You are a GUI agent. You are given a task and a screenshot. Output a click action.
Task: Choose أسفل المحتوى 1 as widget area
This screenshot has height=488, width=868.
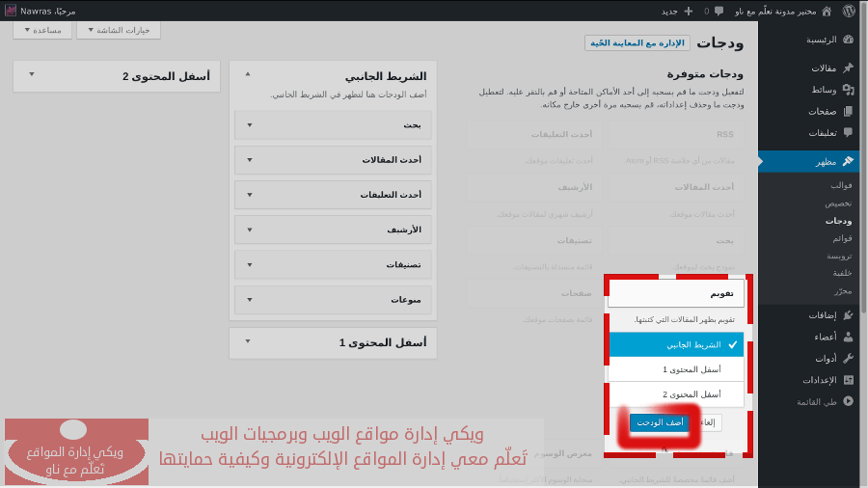[676, 369]
